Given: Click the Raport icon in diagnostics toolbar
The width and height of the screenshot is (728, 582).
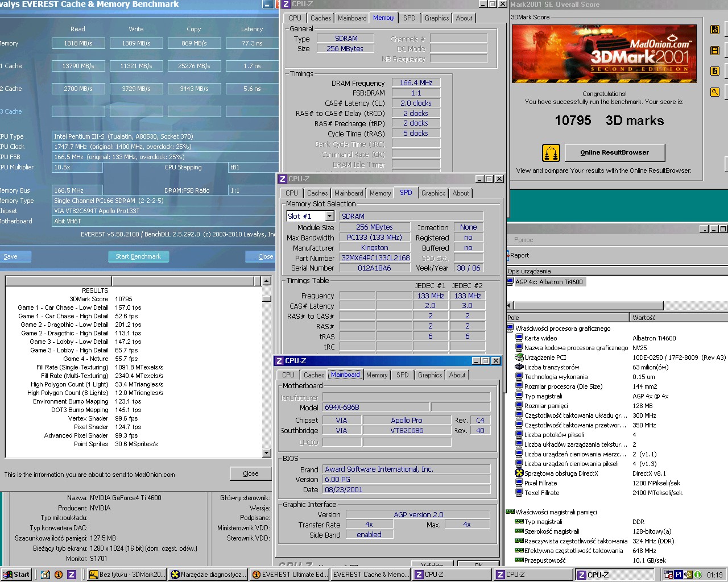Looking at the screenshot, I should click(508, 255).
